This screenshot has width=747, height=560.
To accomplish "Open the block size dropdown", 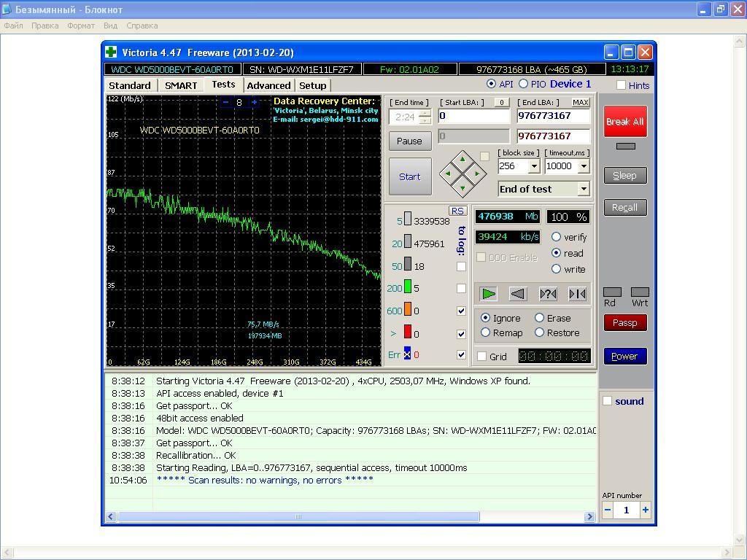I will pyautogui.click(x=534, y=166).
